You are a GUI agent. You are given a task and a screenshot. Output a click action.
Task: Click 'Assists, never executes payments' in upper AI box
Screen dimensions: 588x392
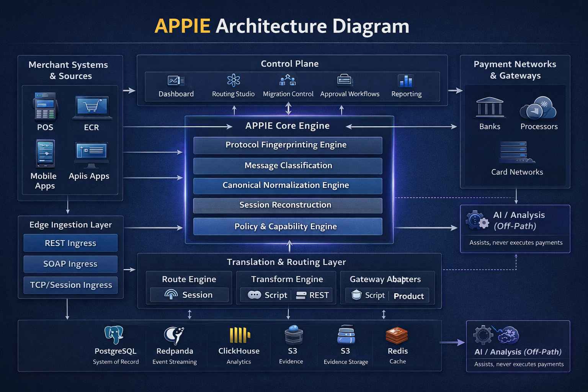[x=516, y=242]
